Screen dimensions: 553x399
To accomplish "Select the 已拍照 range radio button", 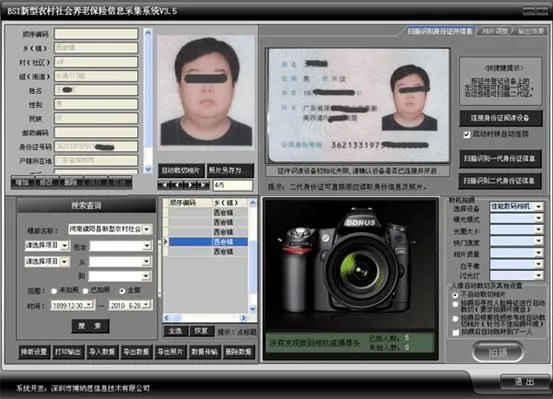I will pos(85,291).
